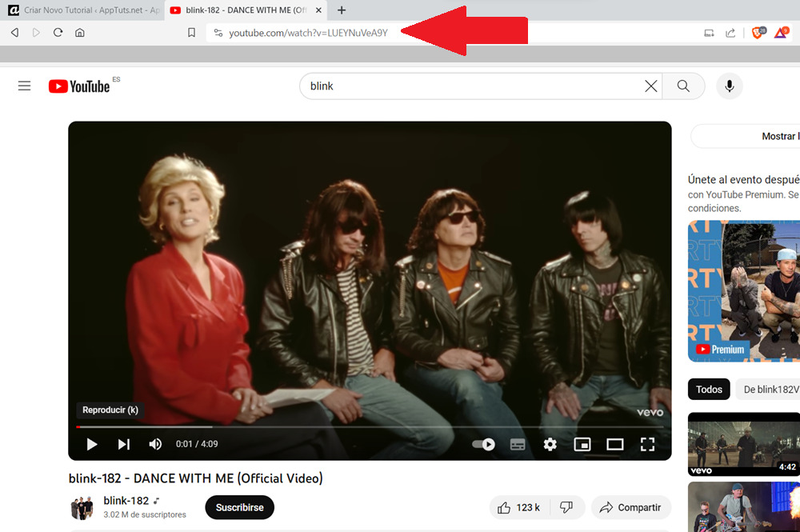Image resolution: width=800 pixels, height=532 pixels.
Task: Seek on the video progress bar
Action: pos(370,426)
